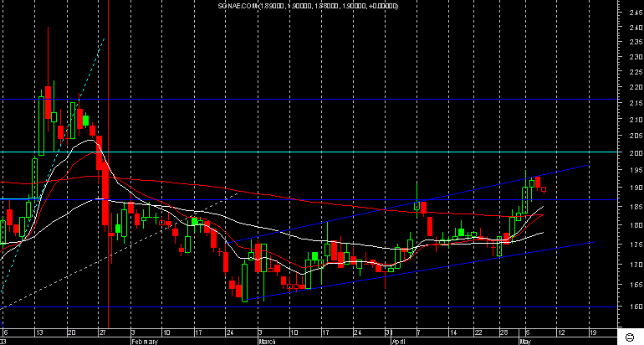
Task: Select the 2.00 price axis label
Action: coord(636,153)
